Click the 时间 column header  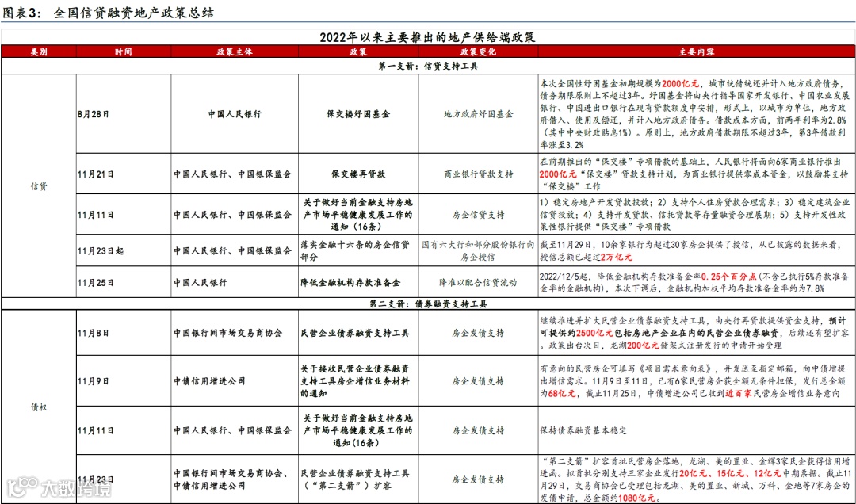click(x=124, y=52)
